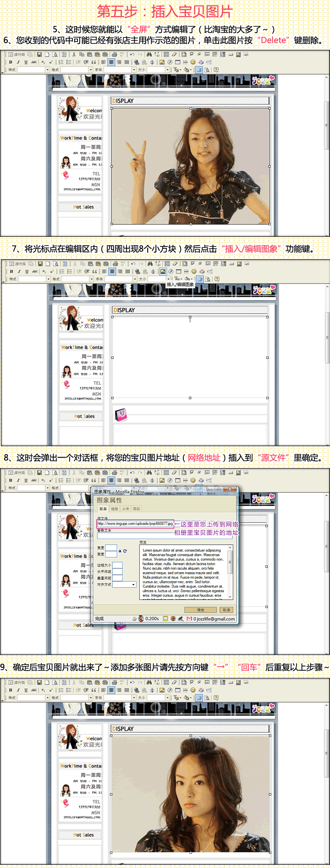Switch to 链接 tab in image dialog
The width and height of the screenshot is (330, 868).
tap(115, 509)
